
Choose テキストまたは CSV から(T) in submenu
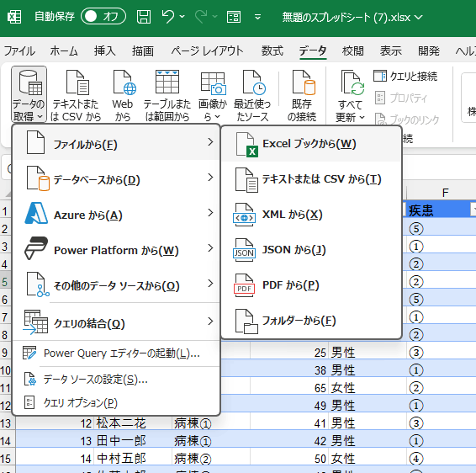tap(312, 179)
